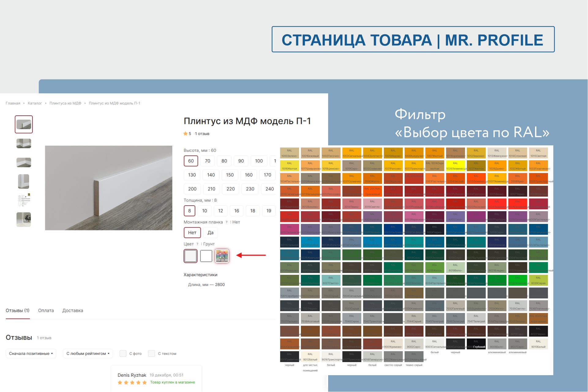Viewport: 588px width, 392px height.
Task: Choose thickness 8 mm
Action: click(189, 211)
